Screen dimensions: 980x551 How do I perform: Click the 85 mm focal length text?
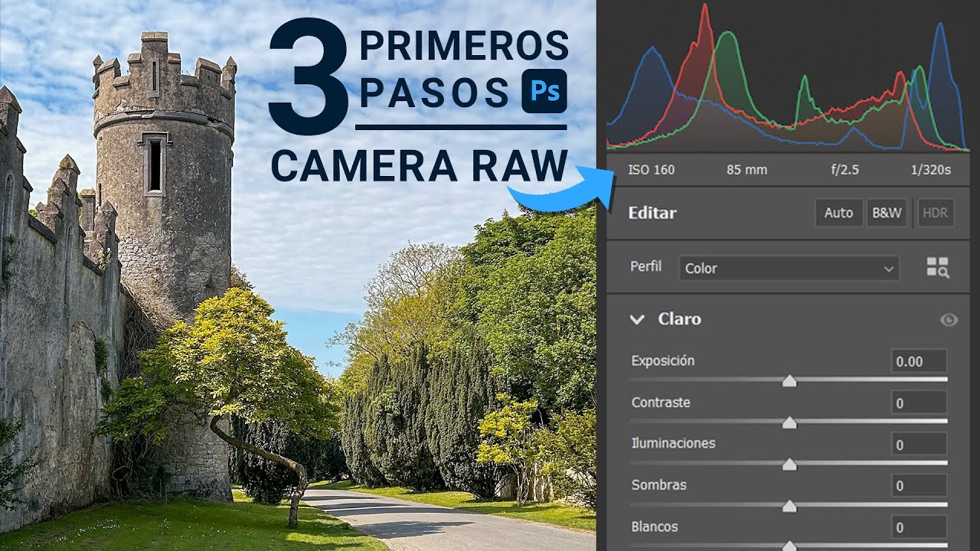coord(746,170)
